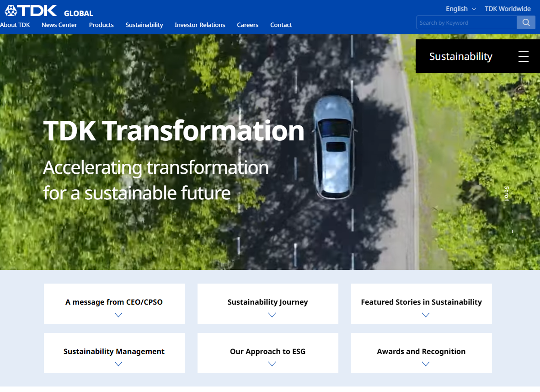Select Sustainability in the top navigation
The image size is (540, 392).
[x=144, y=25]
